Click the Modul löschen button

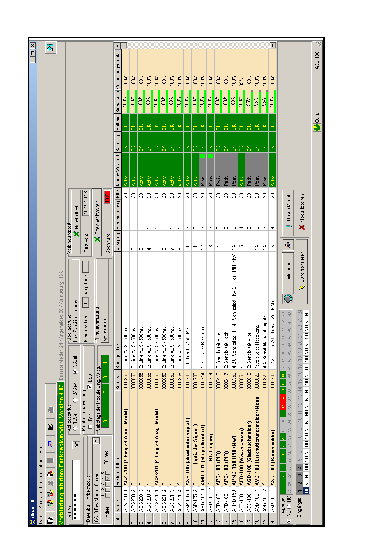coord(302,212)
